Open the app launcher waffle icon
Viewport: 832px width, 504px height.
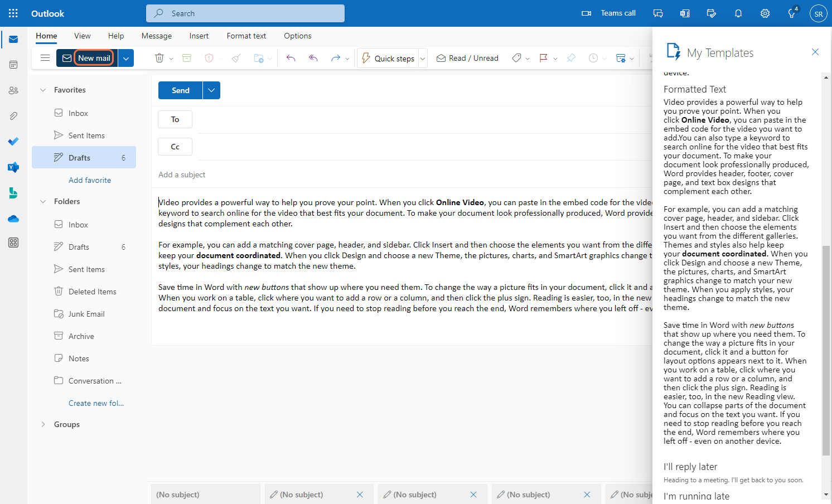point(13,13)
